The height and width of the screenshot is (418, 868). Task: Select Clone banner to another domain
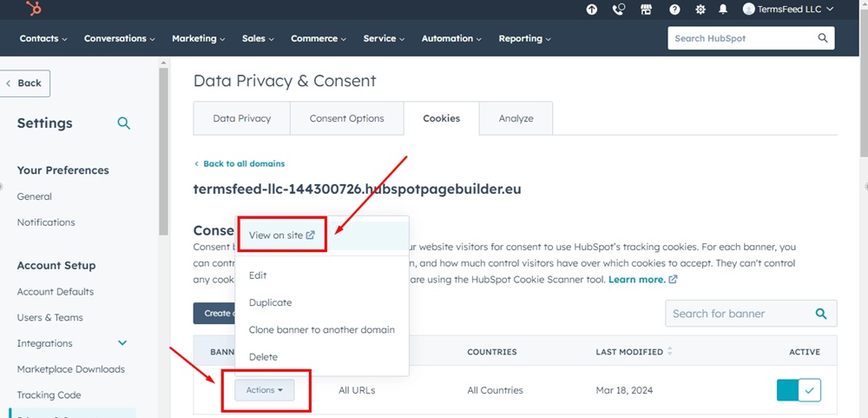pyautogui.click(x=322, y=330)
